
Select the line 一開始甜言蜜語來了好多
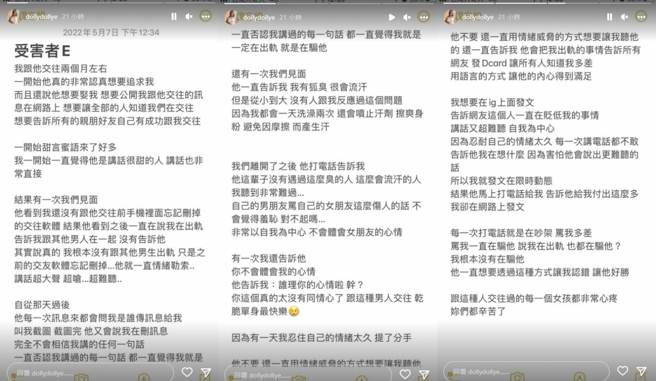(x=65, y=147)
